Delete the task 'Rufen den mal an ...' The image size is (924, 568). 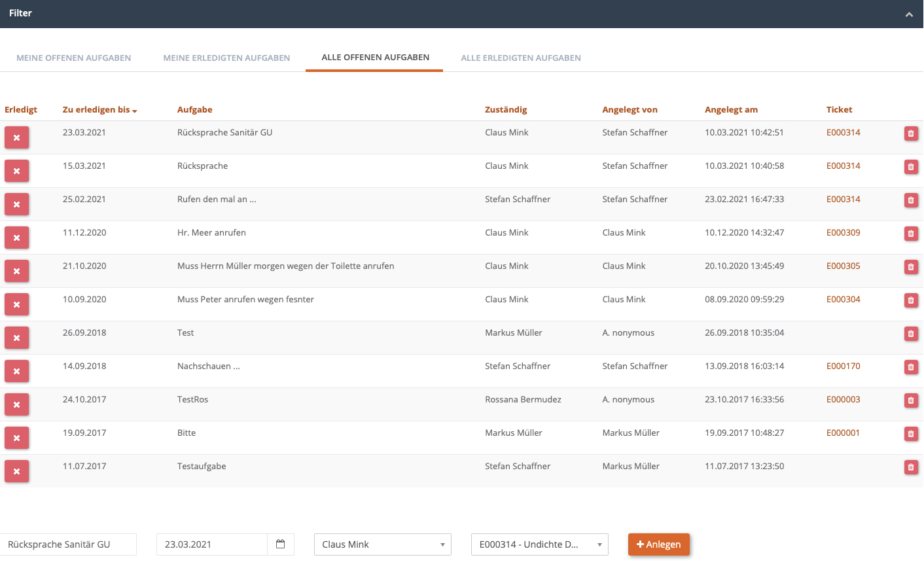coord(911,200)
